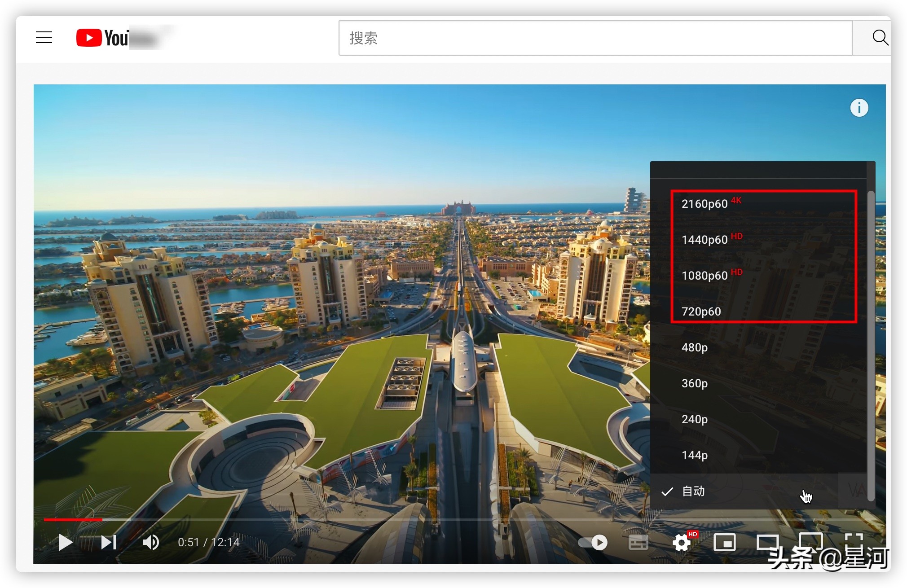Enable miniplayer mode

725,542
